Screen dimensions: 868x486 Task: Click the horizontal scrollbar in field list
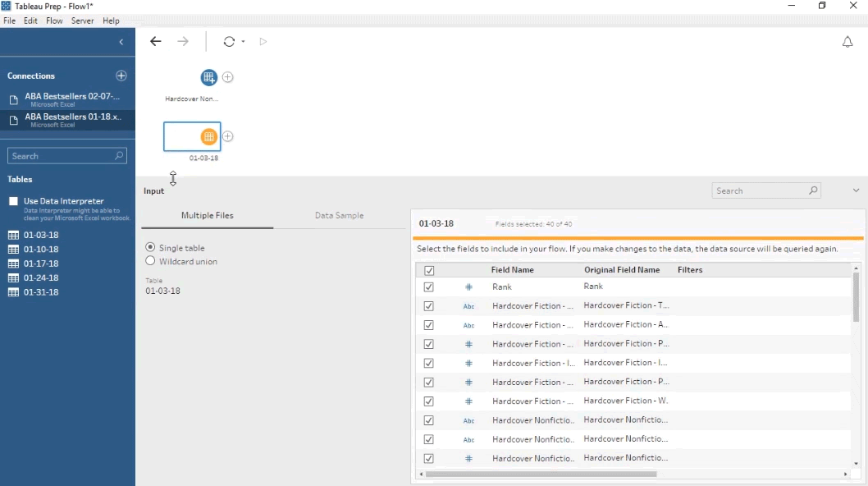pos(541,475)
